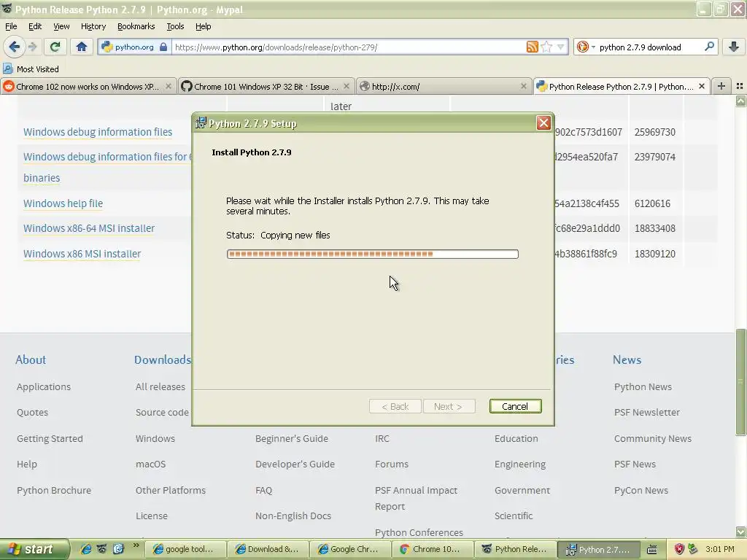Click the red security shield tray icon
747x560 pixels.
click(679, 549)
